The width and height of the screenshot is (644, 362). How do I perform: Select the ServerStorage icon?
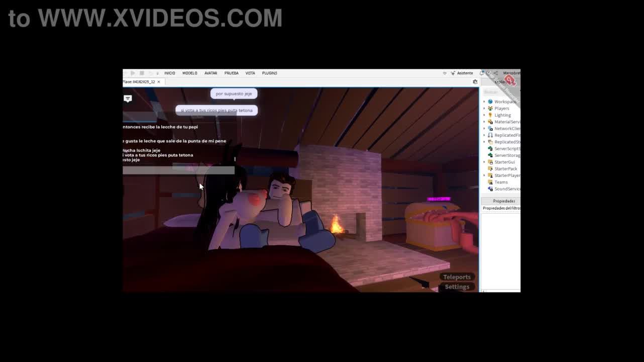[490, 155]
